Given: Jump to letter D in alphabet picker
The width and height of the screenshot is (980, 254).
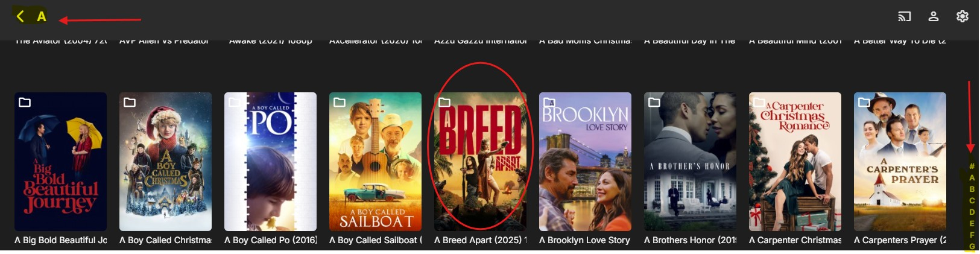Looking at the screenshot, I should point(972,212).
